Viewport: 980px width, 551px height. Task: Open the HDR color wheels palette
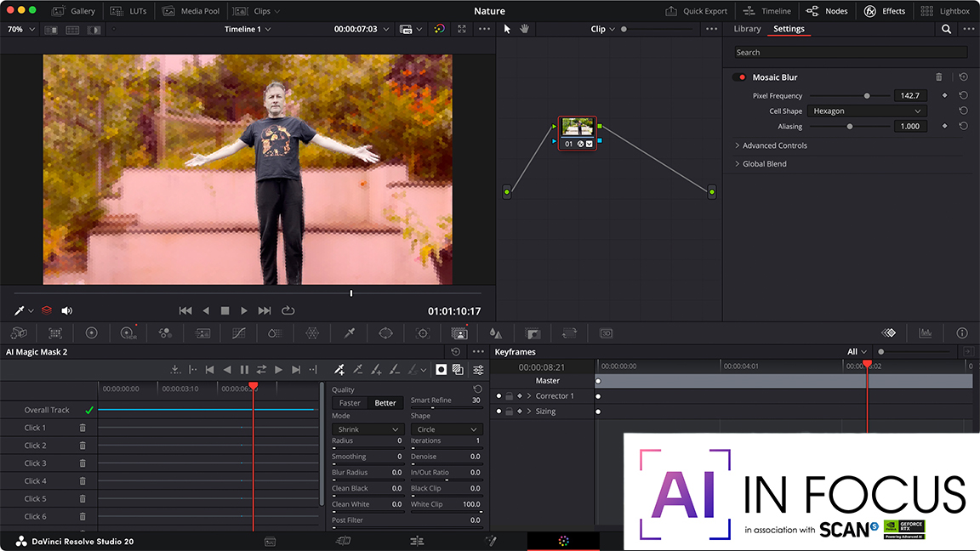(x=128, y=333)
